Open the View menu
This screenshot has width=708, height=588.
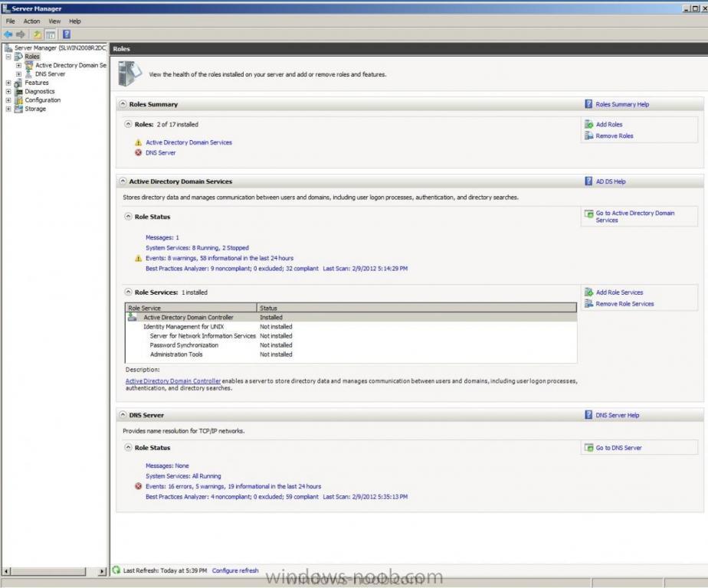point(54,21)
